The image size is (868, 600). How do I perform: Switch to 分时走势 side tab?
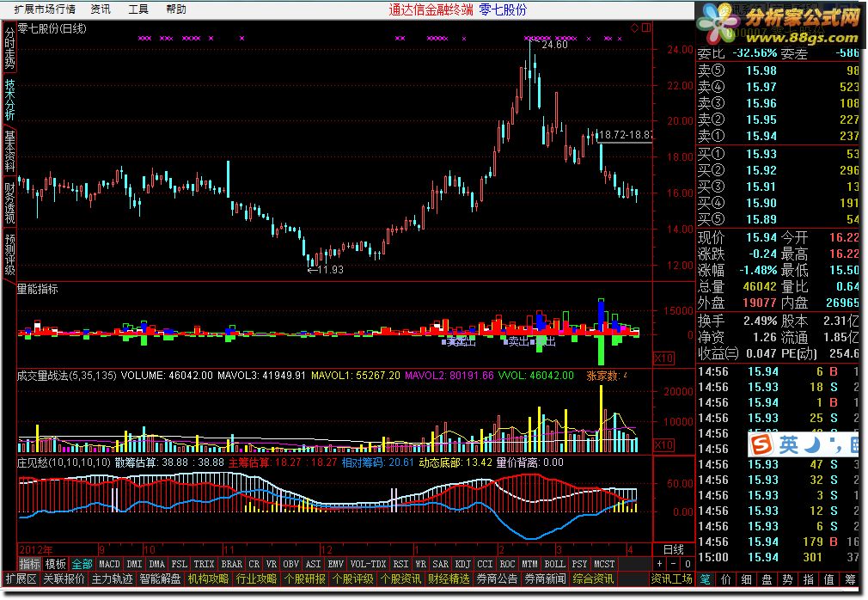pos(9,47)
